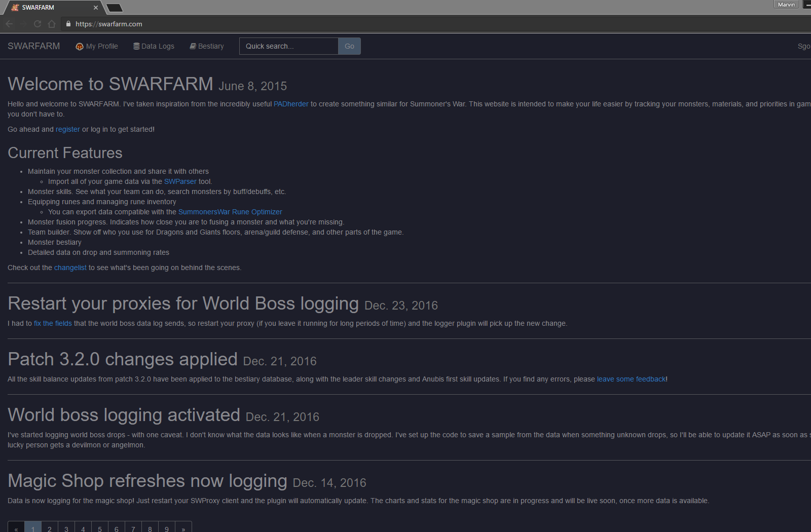
Task: Open the SWParser tool link
Action: (180, 181)
